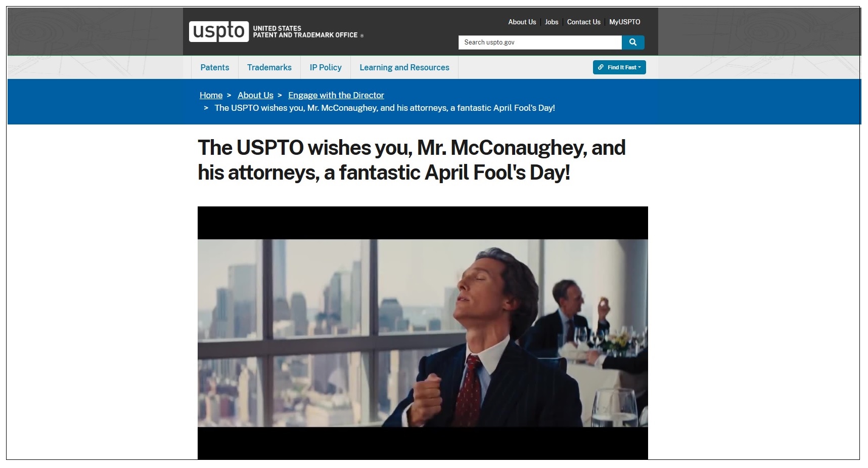Open the IP Policy menu
Screen dimensions: 868x468
[326, 67]
